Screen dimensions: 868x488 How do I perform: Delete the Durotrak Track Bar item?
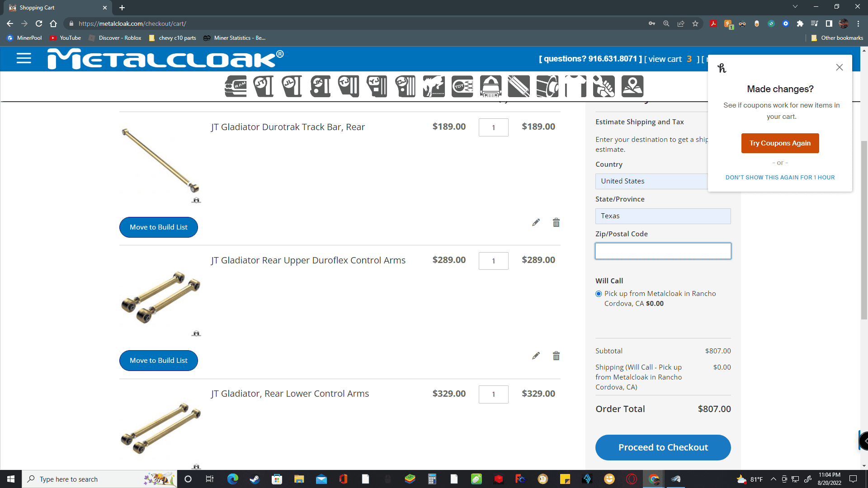pos(556,222)
